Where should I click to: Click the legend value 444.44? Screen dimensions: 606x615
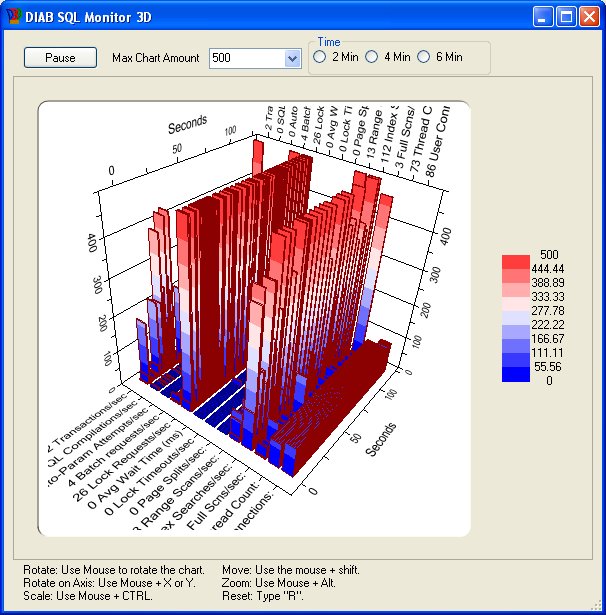(x=548, y=269)
